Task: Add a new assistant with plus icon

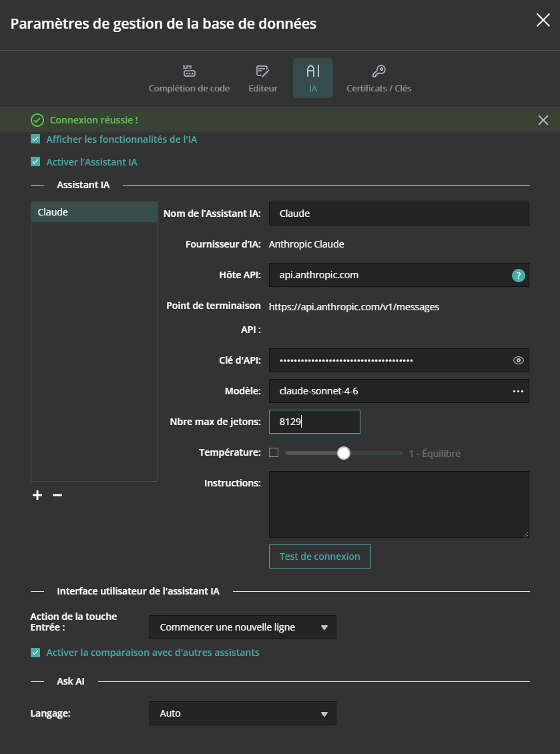Action: point(37,495)
